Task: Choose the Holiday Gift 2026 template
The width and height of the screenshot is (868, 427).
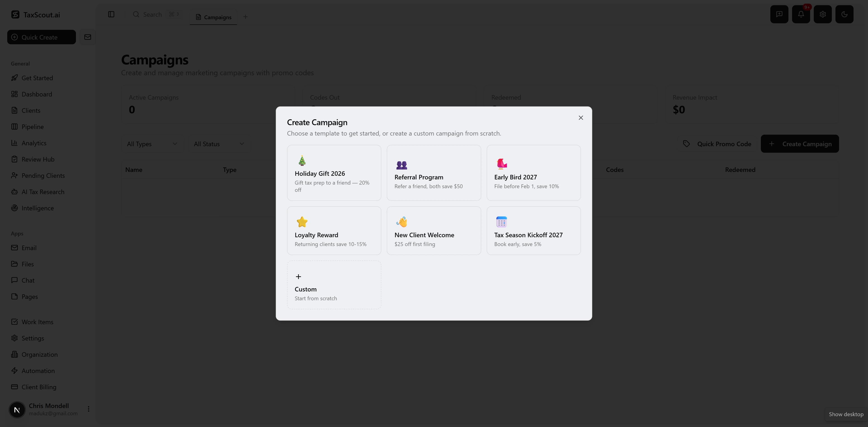Action: (x=334, y=173)
